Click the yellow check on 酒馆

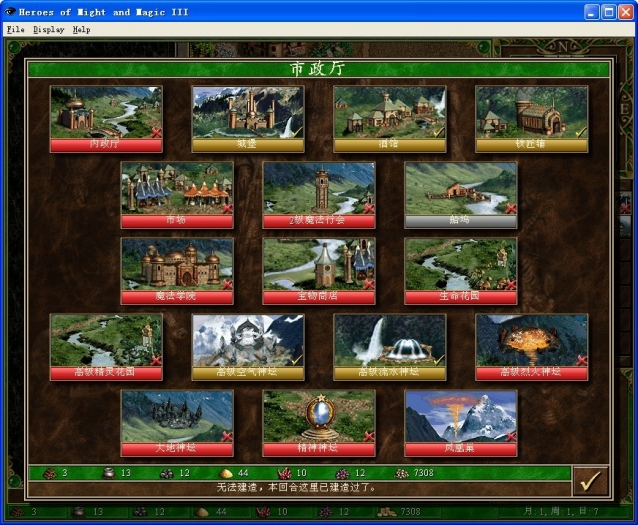(439, 132)
